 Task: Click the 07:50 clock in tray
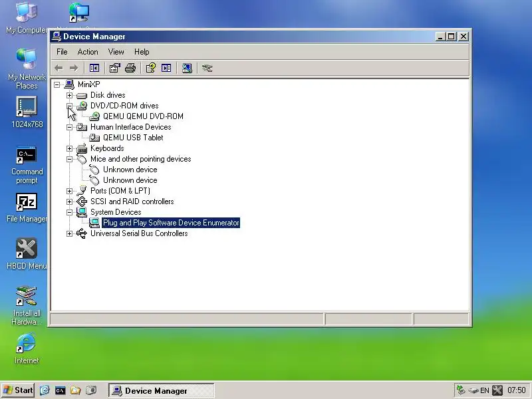(x=517, y=390)
